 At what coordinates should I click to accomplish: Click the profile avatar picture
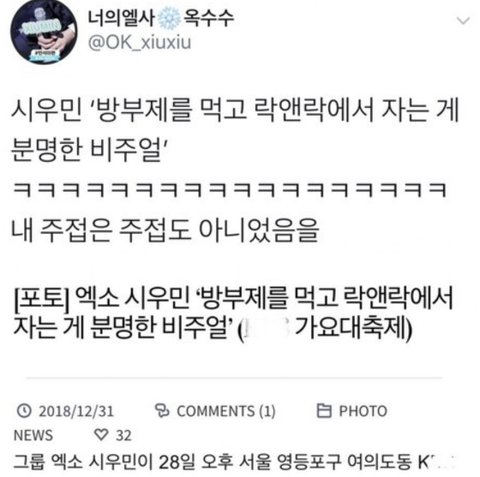tap(43, 32)
